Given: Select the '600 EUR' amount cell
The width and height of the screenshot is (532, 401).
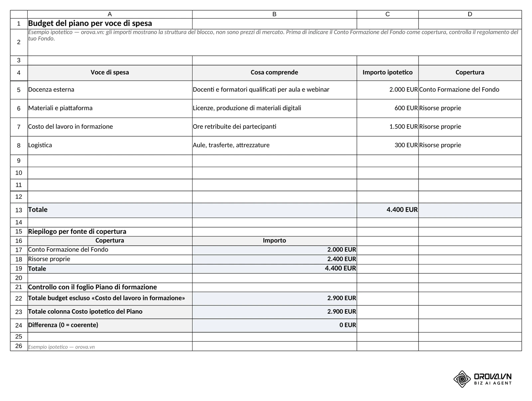Looking at the screenshot, I should [387, 108].
